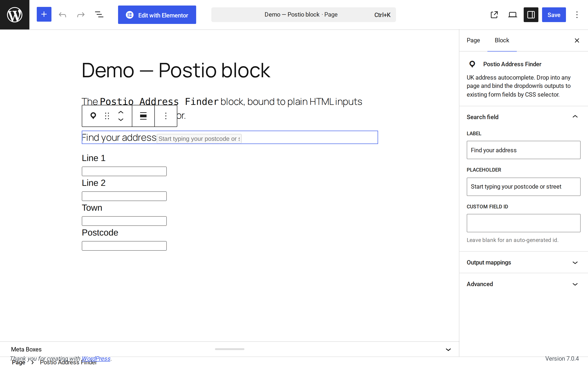The height and width of the screenshot is (368, 588).
Task: Expand the Advanced panel
Action: pos(523,284)
